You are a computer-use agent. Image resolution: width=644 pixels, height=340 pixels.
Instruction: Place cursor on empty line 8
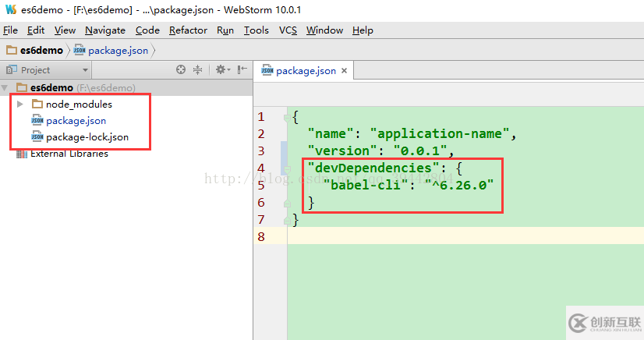(465, 236)
